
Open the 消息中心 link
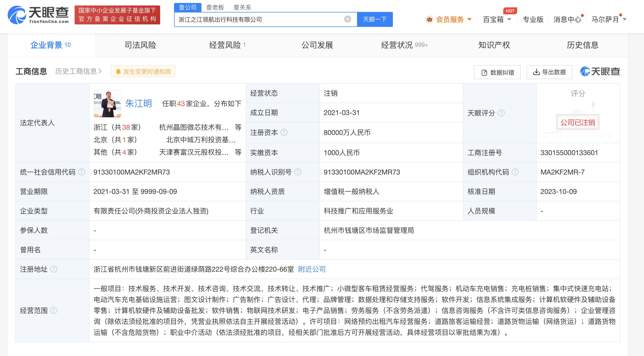pos(567,19)
